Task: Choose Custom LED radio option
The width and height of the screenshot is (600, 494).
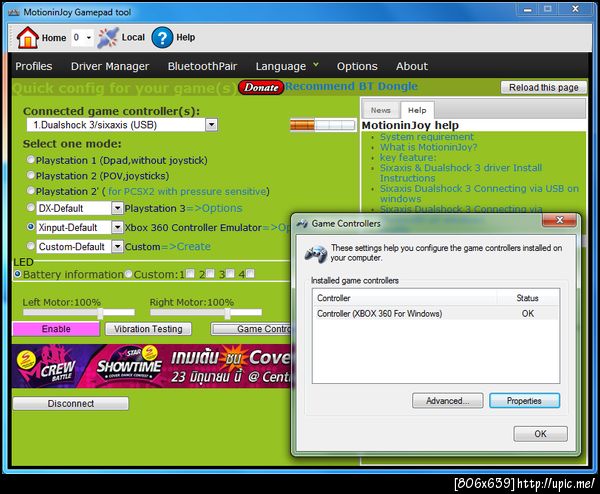Action: [x=129, y=274]
